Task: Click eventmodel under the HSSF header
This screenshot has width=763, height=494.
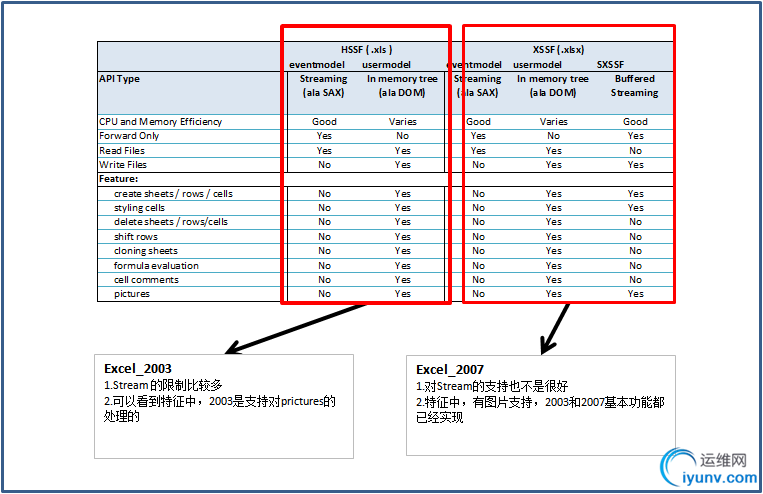Action: pyautogui.click(x=317, y=65)
